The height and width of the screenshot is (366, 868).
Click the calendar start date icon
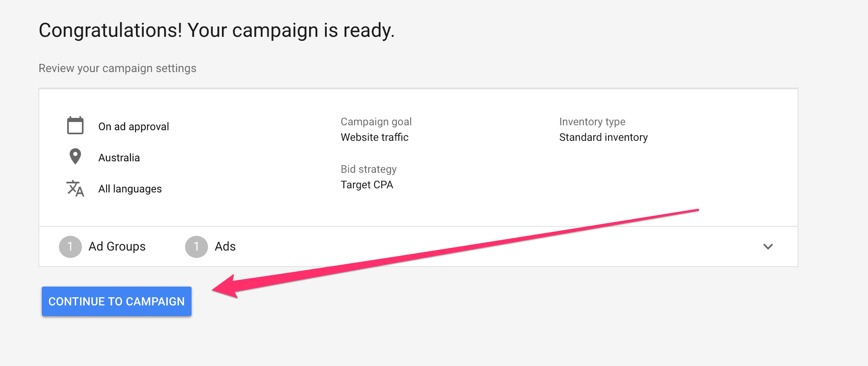click(x=75, y=126)
